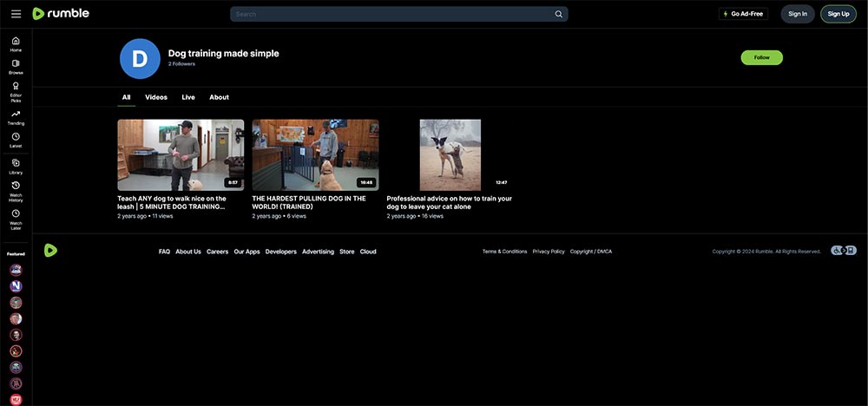Click the Sign In button
Image resolution: width=868 pixels, height=406 pixels.
click(798, 14)
